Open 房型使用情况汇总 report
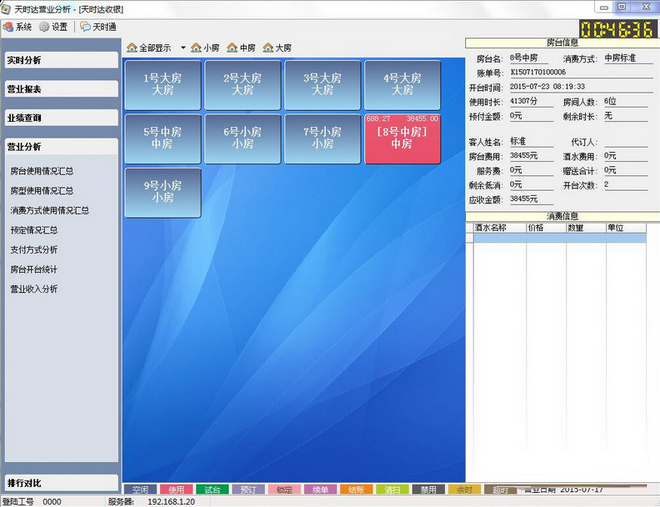660x507 pixels. [x=42, y=191]
